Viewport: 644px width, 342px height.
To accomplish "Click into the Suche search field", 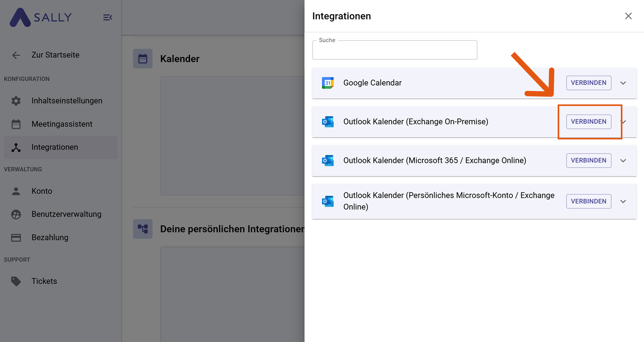I will pyautogui.click(x=394, y=51).
